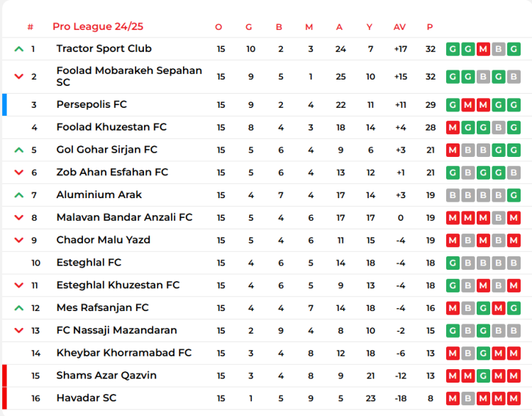Click the green up arrow beside Tractor Sport Club

pyautogui.click(x=19, y=49)
